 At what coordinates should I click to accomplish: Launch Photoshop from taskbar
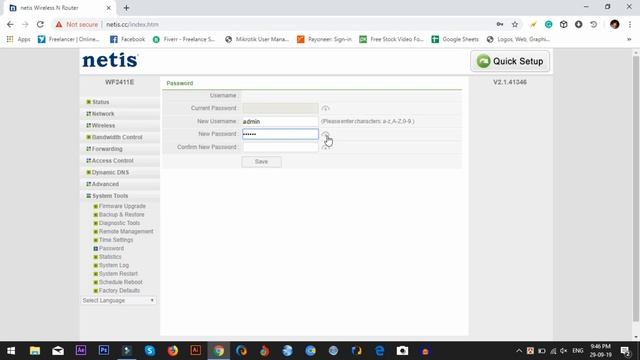click(104, 351)
